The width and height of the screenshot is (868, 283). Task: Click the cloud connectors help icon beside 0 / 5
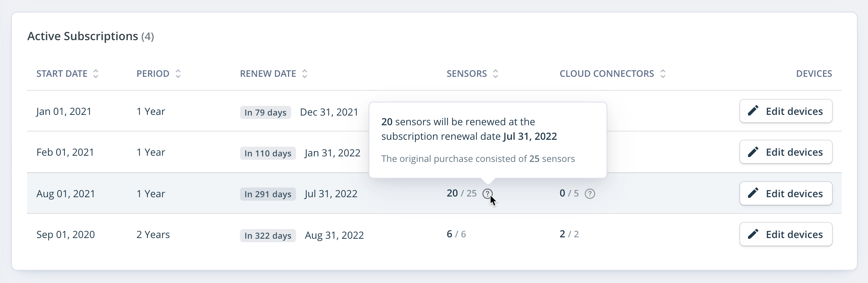click(x=590, y=194)
